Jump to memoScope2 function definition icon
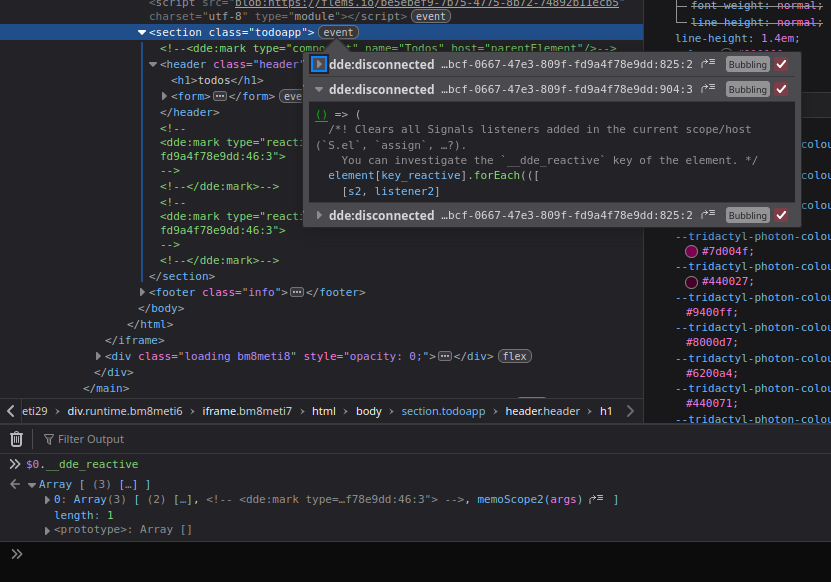Image resolution: width=831 pixels, height=582 pixels. coord(597,499)
